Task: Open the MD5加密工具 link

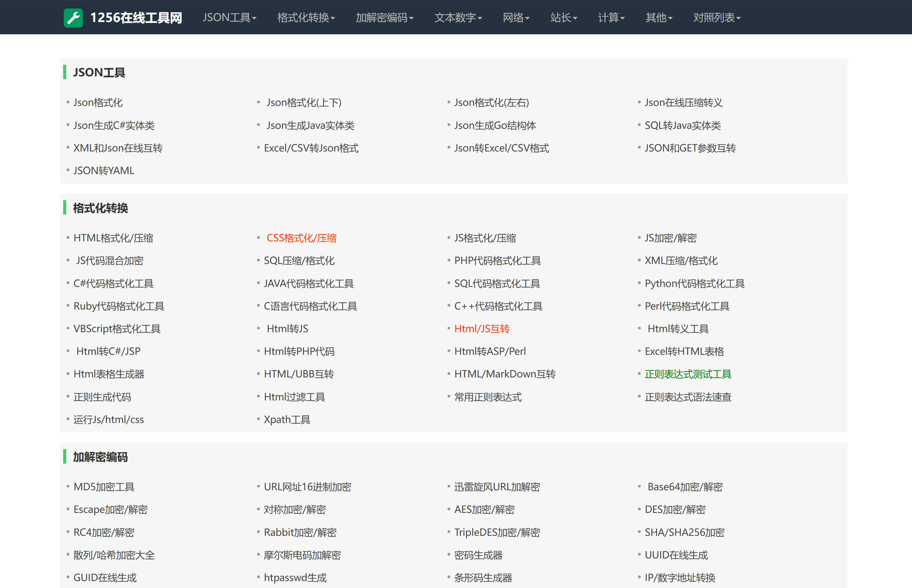Action: pos(104,487)
